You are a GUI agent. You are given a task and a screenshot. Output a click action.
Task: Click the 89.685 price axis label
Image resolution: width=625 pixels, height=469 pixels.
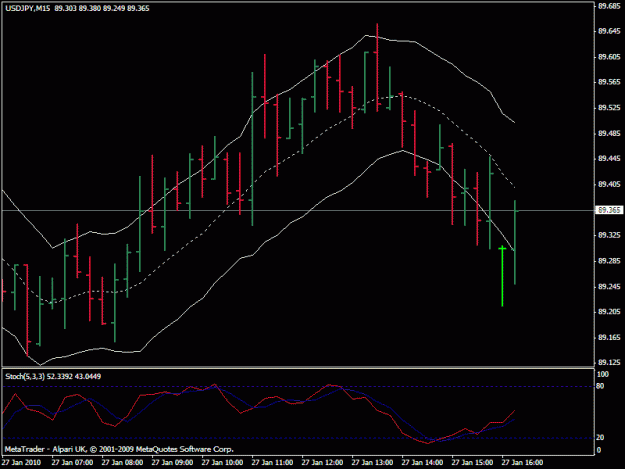tap(609, 6)
